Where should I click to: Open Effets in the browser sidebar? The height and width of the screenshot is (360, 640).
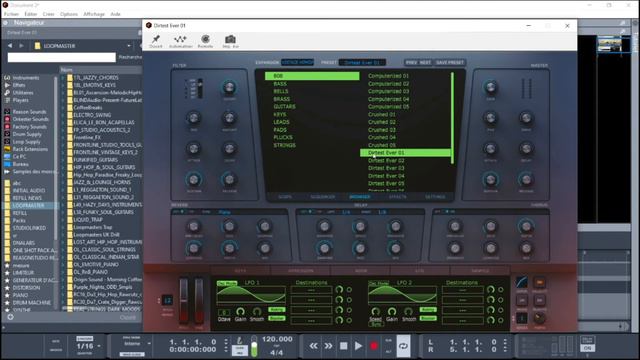pos(19,85)
